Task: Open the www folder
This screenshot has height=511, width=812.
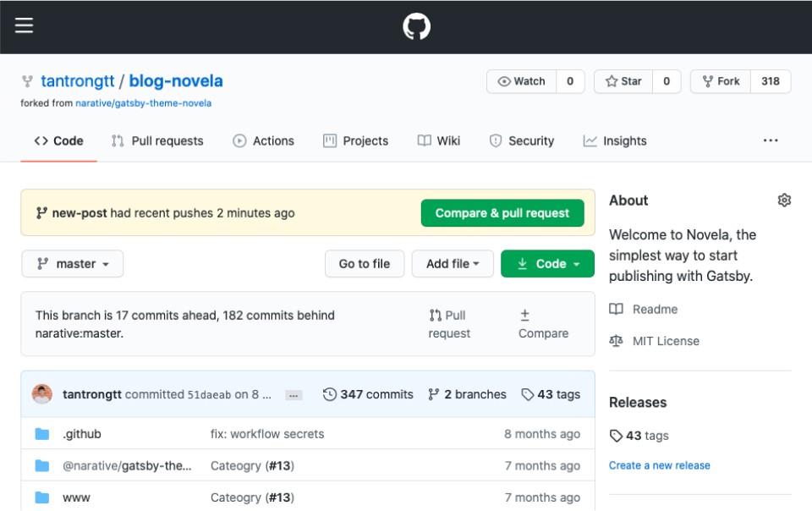Action: pyautogui.click(x=76, y=497)
